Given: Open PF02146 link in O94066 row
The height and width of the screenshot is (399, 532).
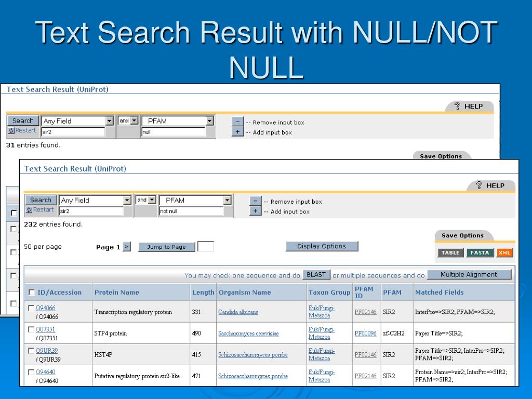Looking at the screenshot, I should [365, 312].
